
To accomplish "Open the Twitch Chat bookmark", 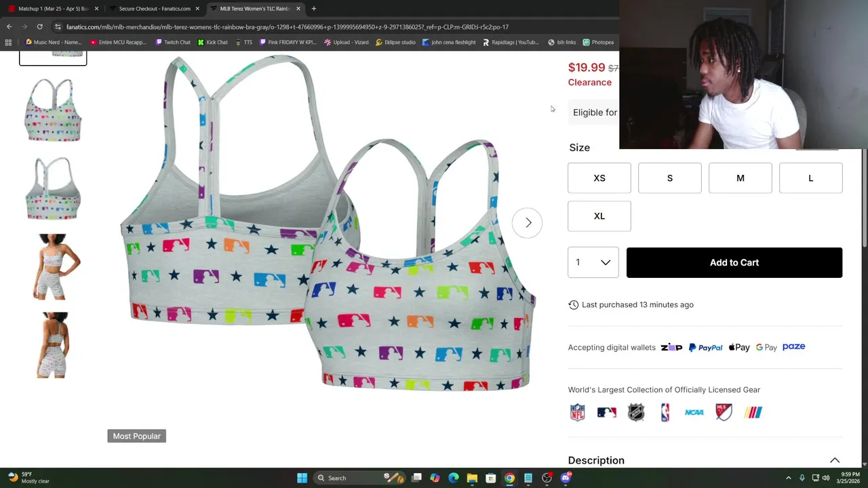I will (x=173, y=42).
